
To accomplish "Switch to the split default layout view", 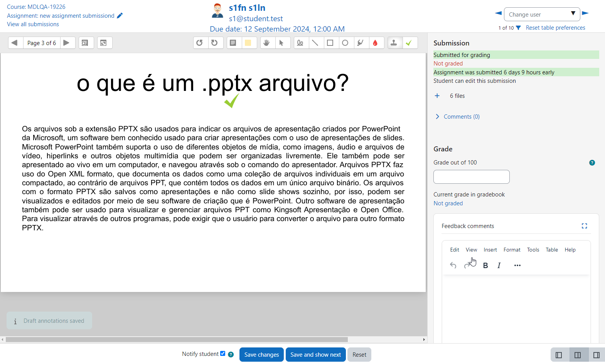I will pyautogui.click(x=578, y=355).
